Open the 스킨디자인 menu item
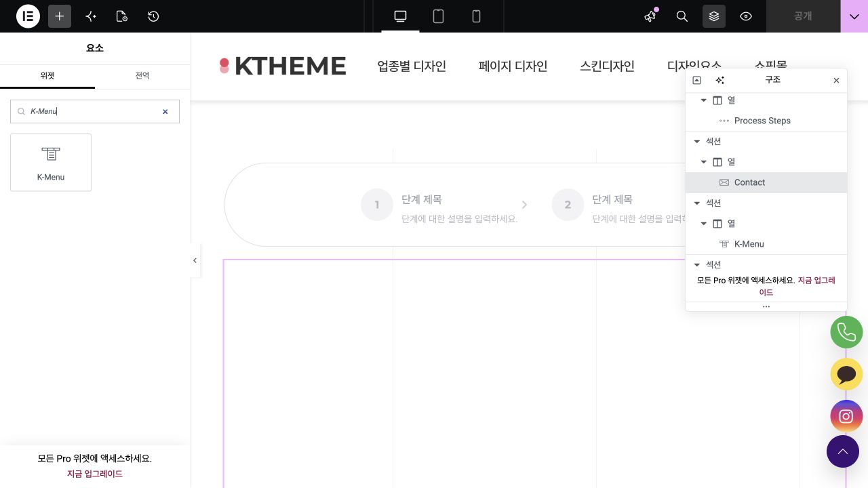This screenshot has width=868, height=488. pos(607,66)
